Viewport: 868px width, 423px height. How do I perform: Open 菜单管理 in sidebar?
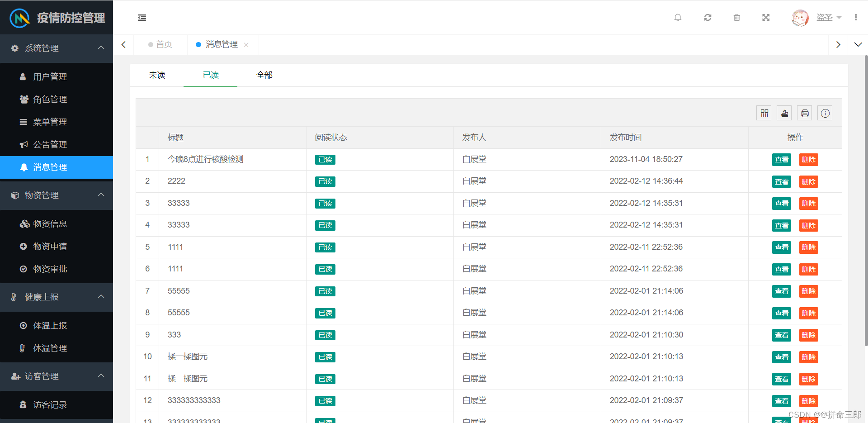pos(57,122)
